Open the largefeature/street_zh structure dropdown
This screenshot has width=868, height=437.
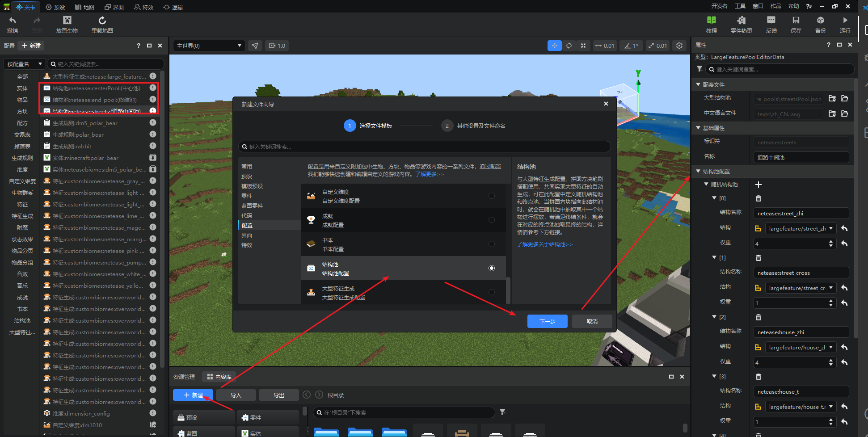tap(801, 228)
